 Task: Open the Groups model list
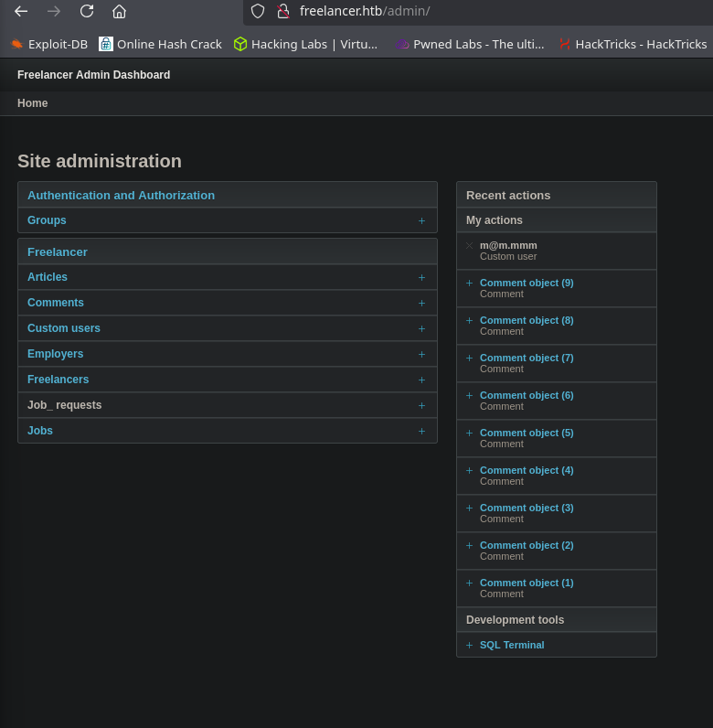point(47,220)
